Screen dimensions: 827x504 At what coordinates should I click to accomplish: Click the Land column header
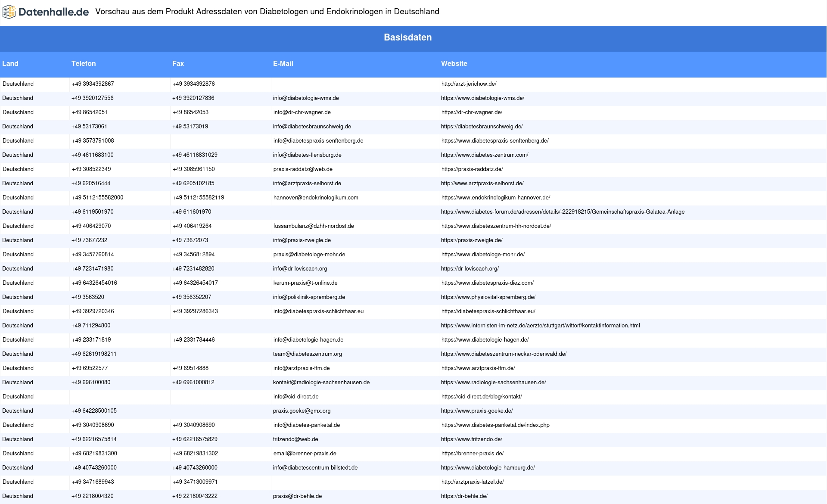coord(10,63)
